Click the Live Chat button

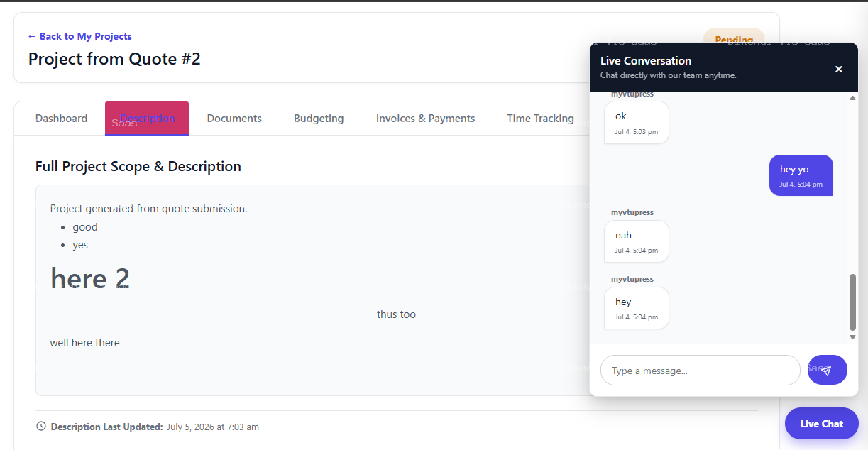822,424
